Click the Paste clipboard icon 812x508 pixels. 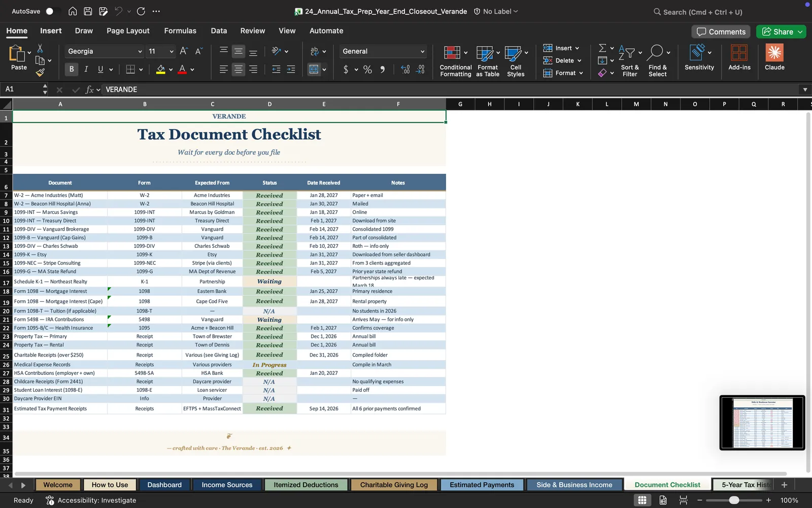[17, 53]
